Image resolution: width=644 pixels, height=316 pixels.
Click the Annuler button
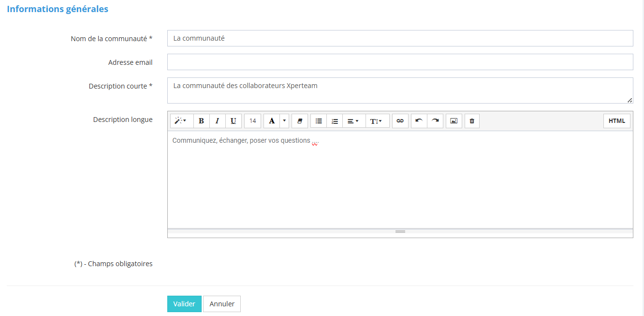click(x=222, y=304)
